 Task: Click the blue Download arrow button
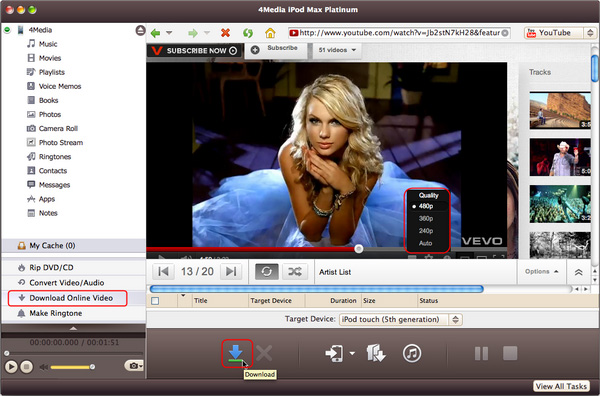[x=236, y=353]
